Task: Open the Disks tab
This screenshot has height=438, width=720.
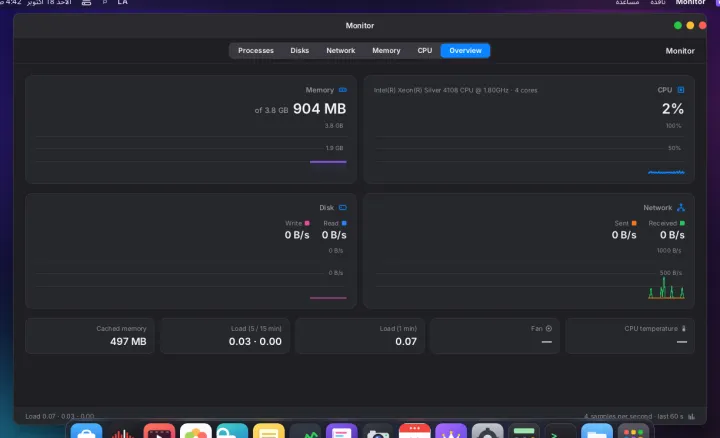Action: coord(299,51)
